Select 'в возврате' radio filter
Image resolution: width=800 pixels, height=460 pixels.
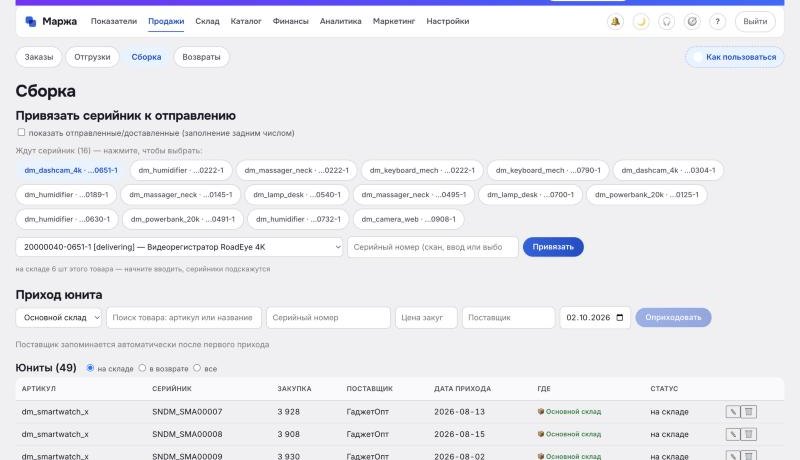[142, 368]
